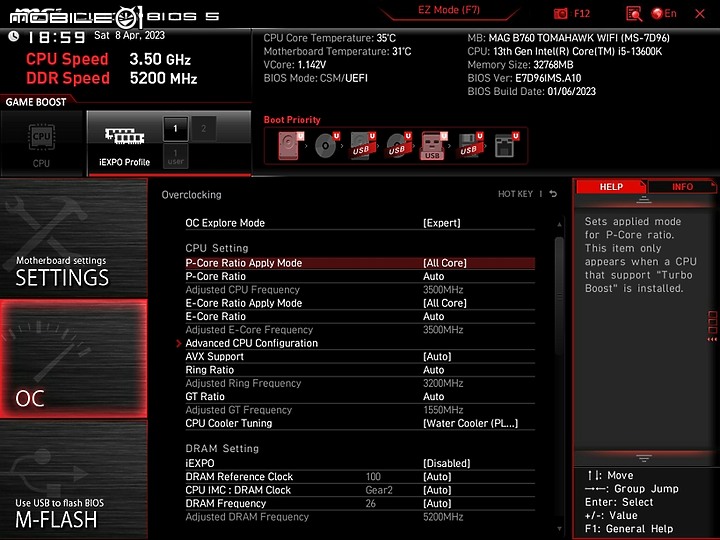Screen dimensions: 720x540
Task: Select USB floppy boot device icon
Action: tap(470, 146)
